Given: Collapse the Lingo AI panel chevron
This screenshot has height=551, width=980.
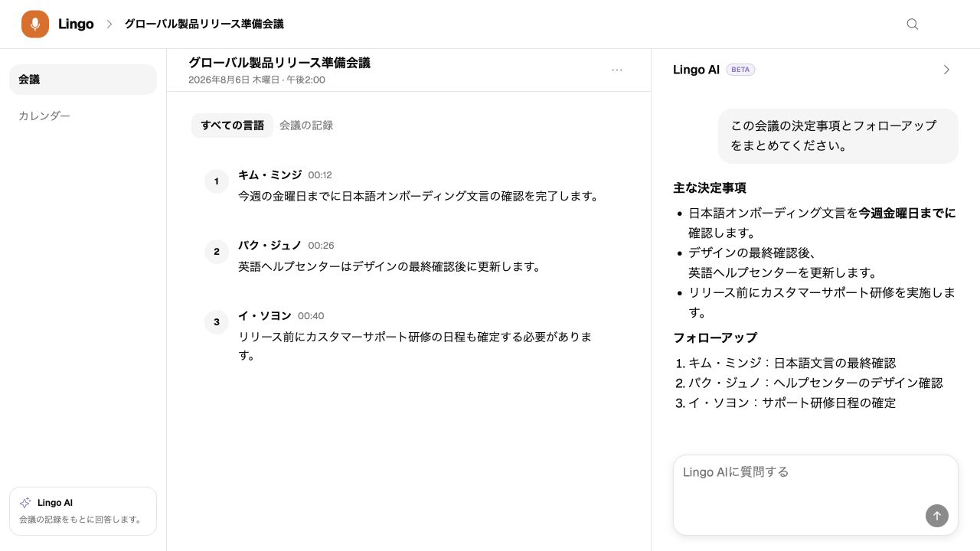Looking at the screenshot, I should 946,70.
